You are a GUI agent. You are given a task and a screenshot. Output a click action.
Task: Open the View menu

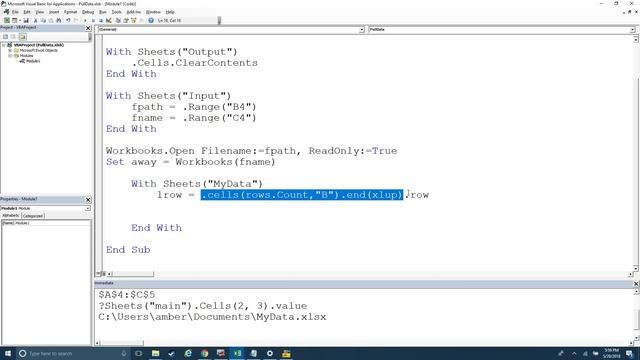pos(40,12)
